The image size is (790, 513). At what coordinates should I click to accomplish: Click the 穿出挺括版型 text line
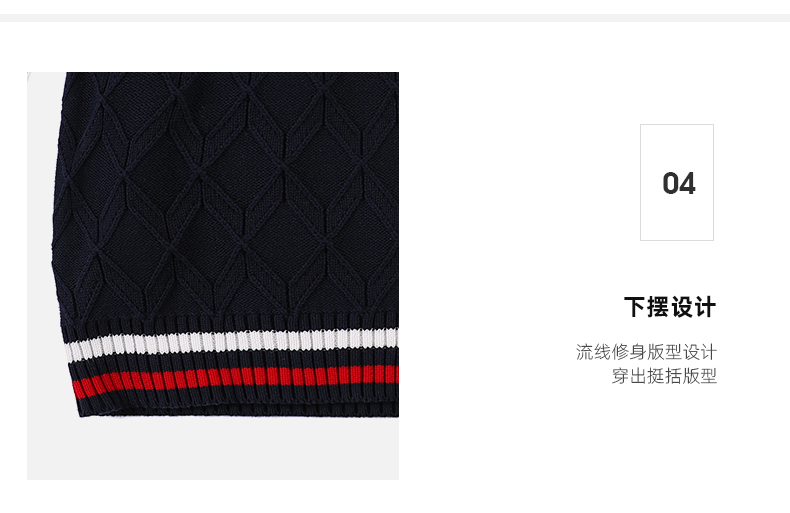[664, 375]
